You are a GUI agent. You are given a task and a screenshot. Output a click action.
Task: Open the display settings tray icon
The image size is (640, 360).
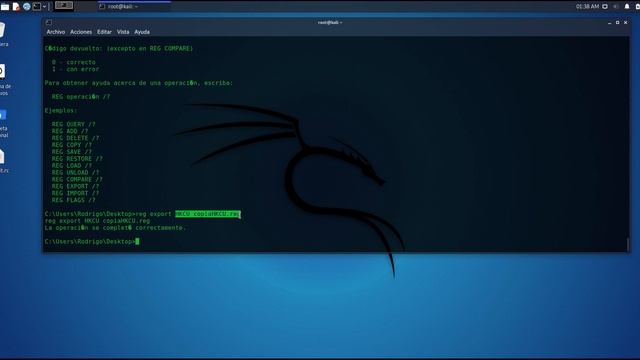(x=605, y=7)
